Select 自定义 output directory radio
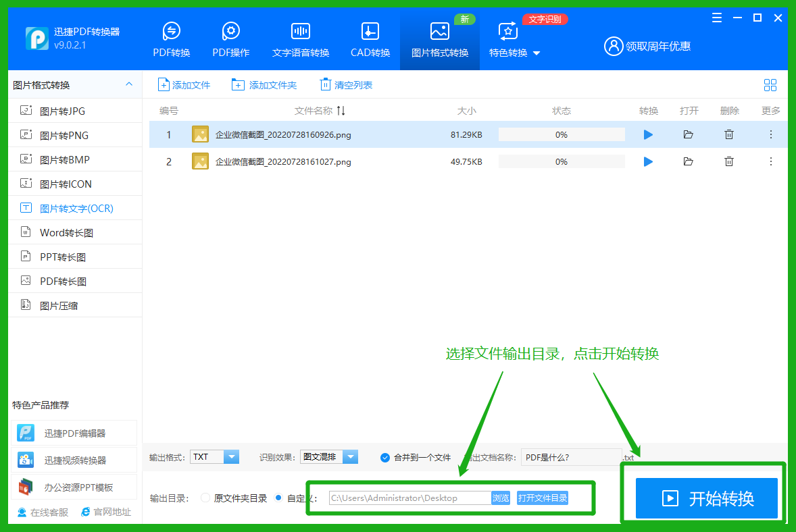This screenshot has height=532, width=796. [x=278, y=498]
